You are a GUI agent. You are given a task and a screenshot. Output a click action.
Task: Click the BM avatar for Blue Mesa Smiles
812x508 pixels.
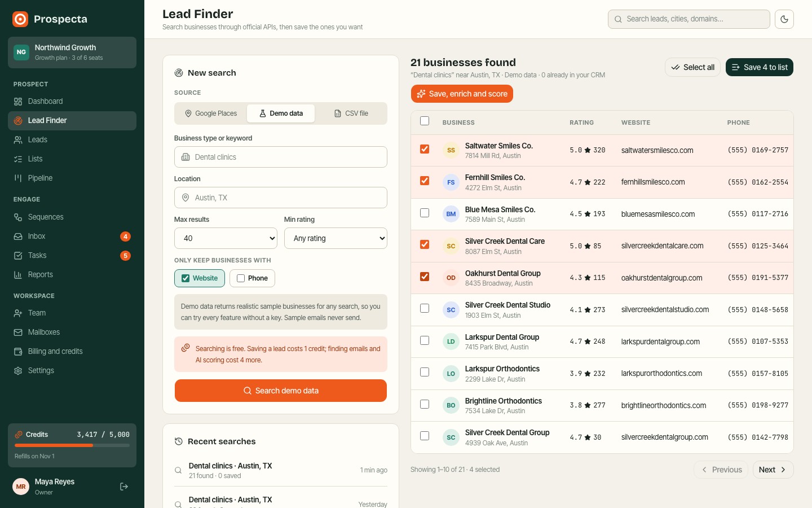click(x=451, y=214)
